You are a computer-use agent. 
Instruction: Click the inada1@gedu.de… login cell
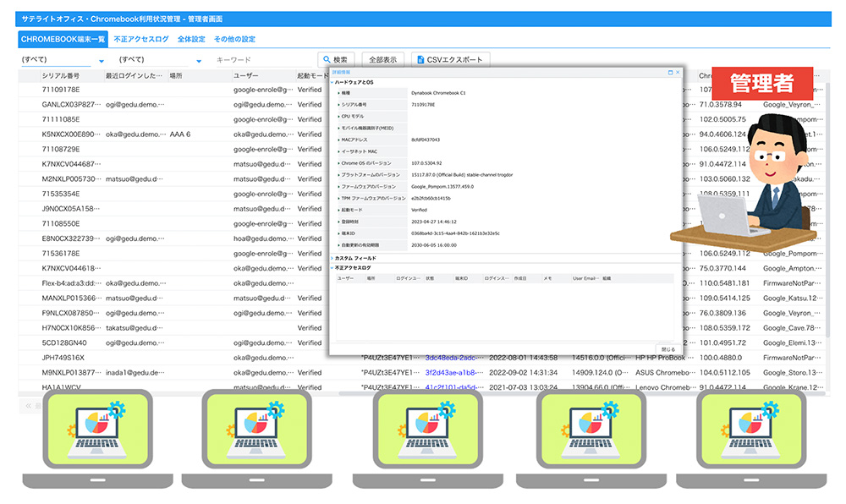[135, 372]
